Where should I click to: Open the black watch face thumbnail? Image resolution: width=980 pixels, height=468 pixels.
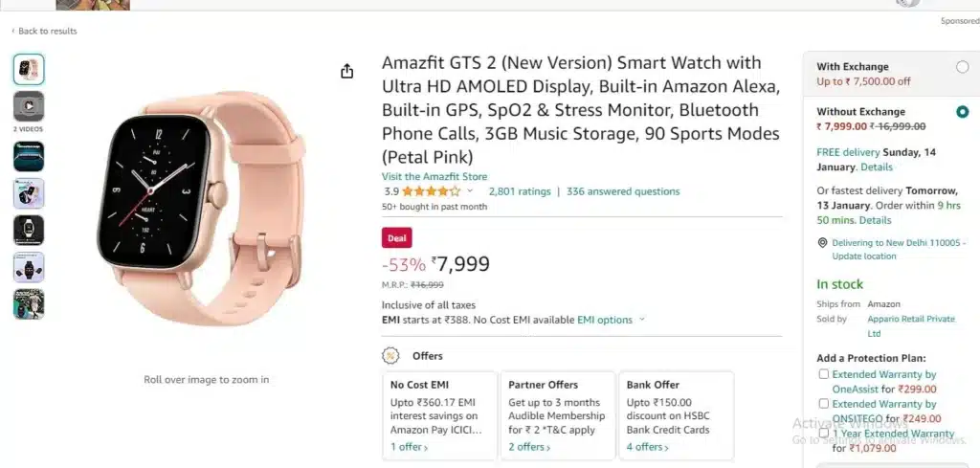pos(29,230)
